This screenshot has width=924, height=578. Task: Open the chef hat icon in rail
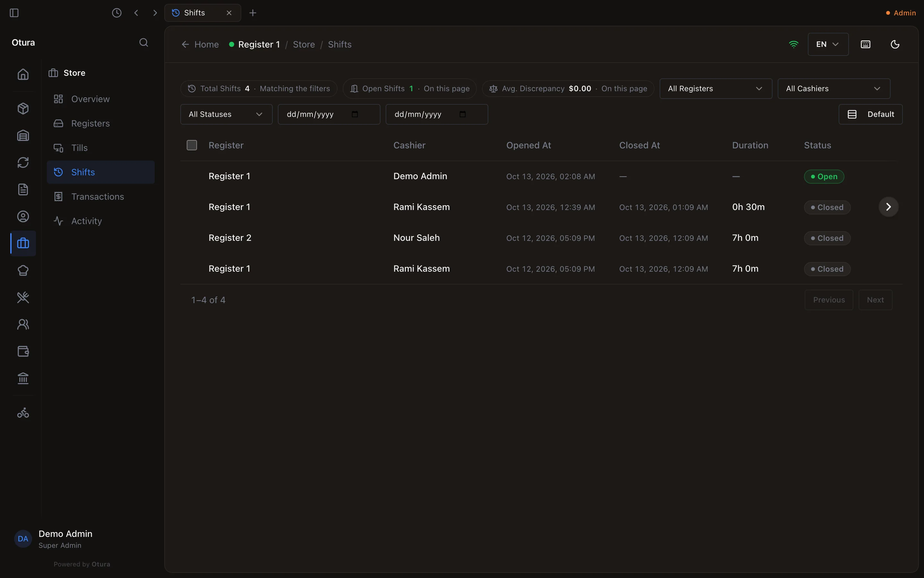point(23,271)
